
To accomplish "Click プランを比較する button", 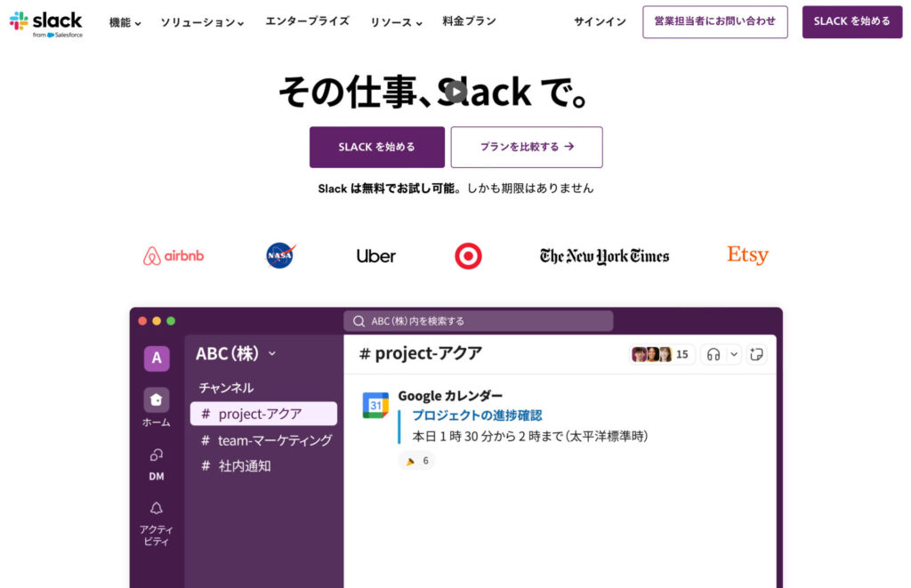I will [527, 147].
